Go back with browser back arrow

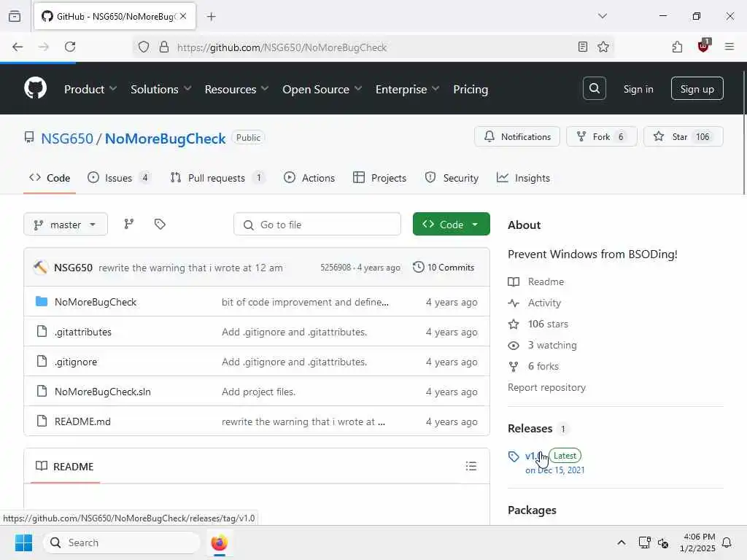[18, 47]
